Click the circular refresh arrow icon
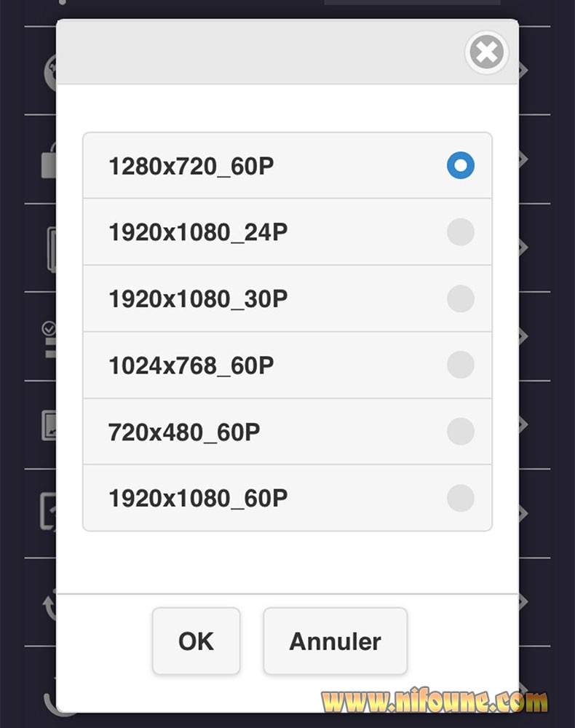Screen dimensions: 575x728 coord(49,604)
